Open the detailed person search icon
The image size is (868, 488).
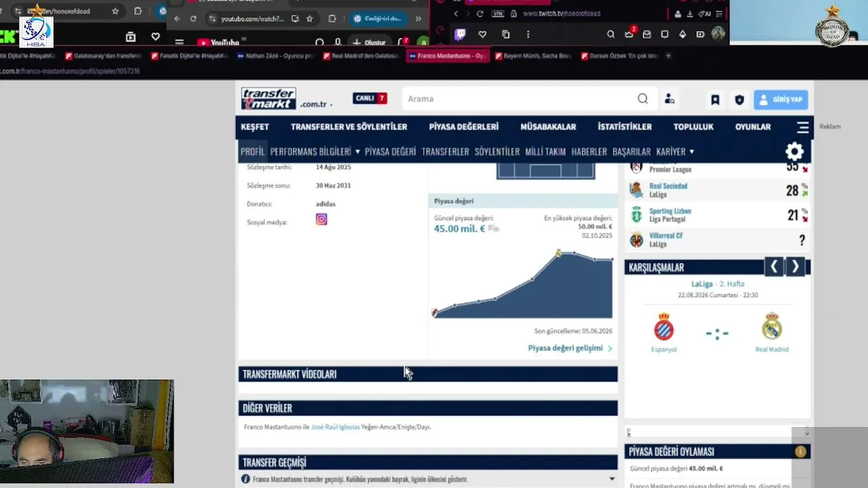(669, 99)
